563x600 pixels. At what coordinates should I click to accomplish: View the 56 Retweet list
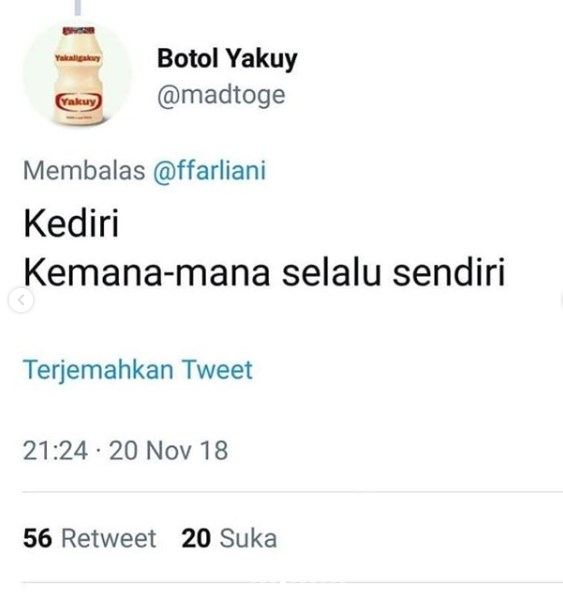point(90,538)
